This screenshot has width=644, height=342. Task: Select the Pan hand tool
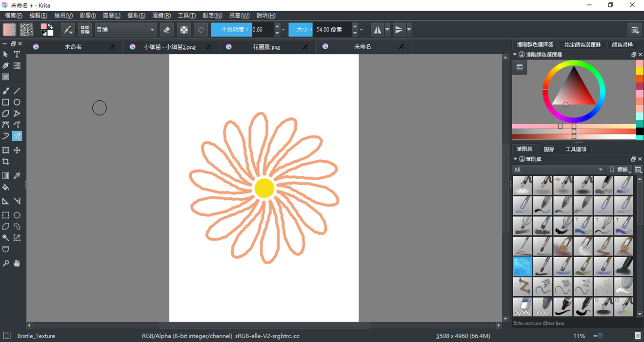(17, 263)
